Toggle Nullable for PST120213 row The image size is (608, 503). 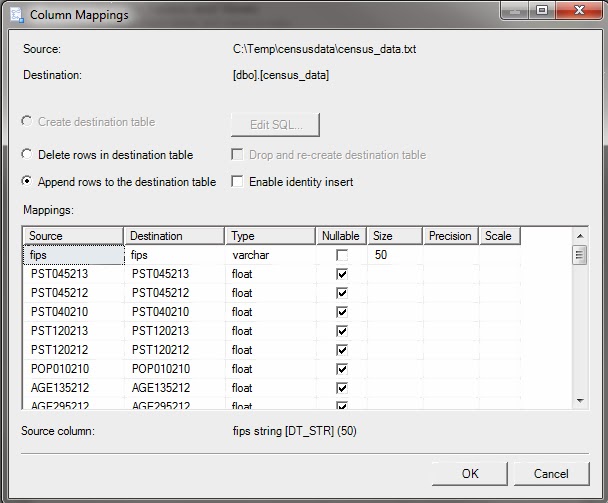(341, 331)
